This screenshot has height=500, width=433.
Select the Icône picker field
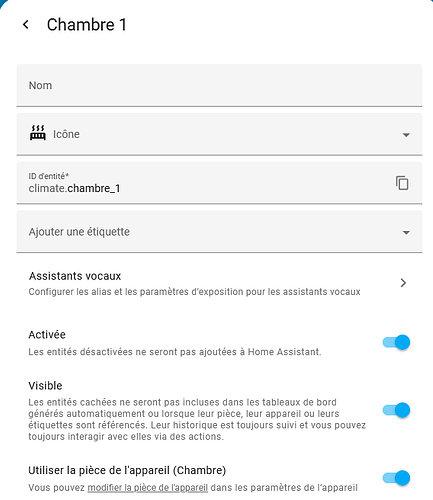[219, 134]
